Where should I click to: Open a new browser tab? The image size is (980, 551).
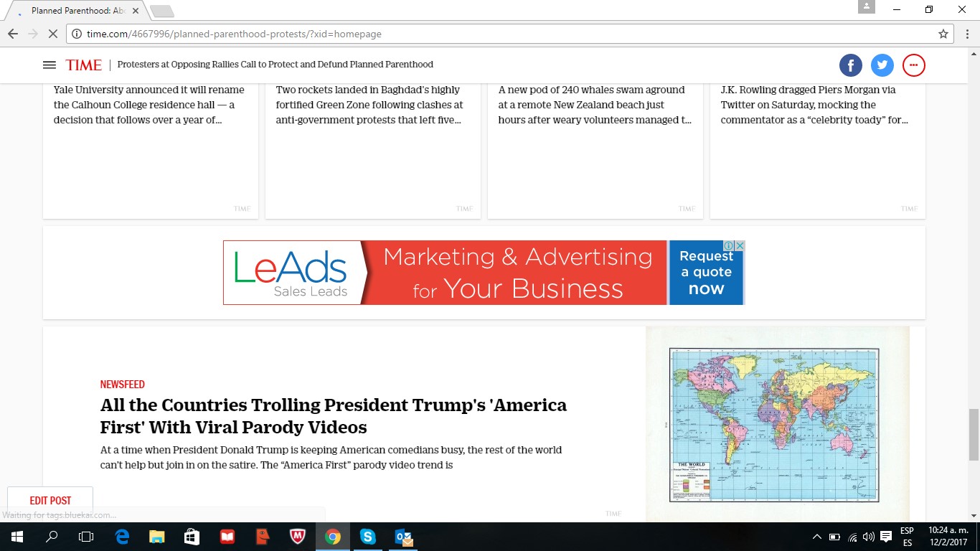pyautogui.click(x=162, y=11)
